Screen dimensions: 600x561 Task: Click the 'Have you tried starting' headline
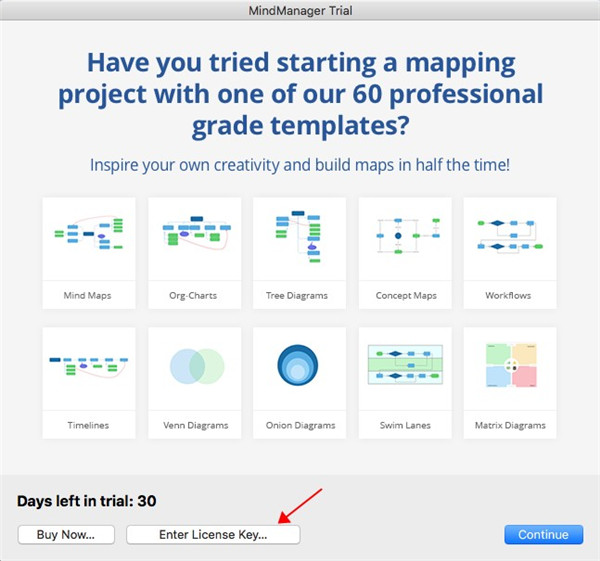click(x=300, y=94)
